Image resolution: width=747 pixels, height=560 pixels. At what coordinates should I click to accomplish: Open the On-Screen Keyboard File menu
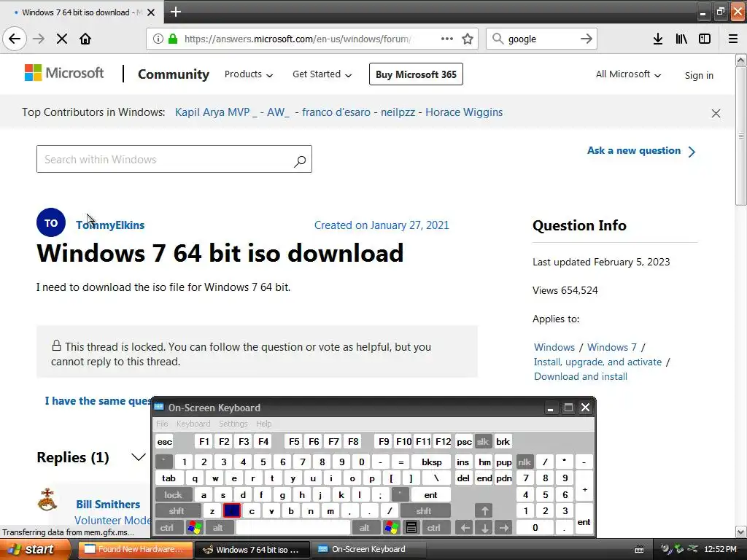(162, 424)
